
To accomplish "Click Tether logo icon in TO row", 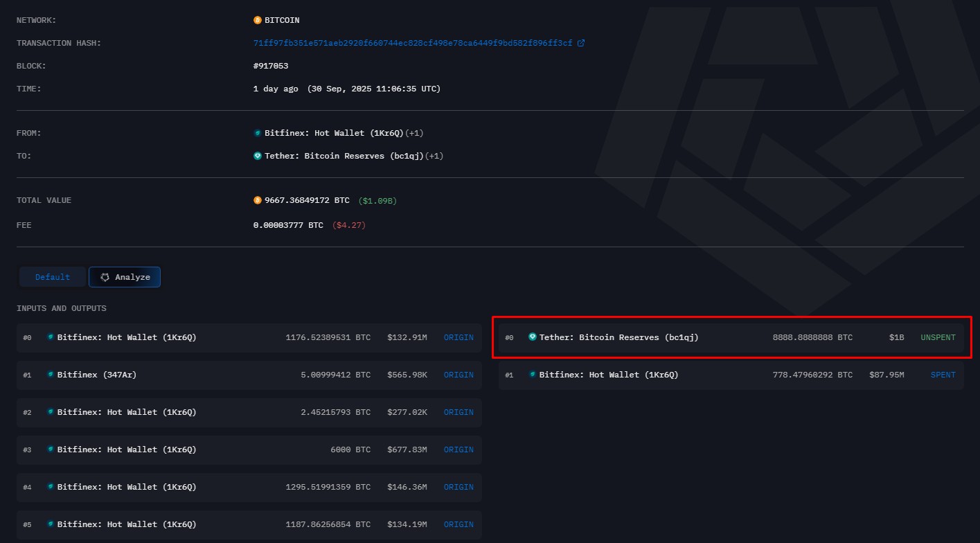I will pos(258,156).
